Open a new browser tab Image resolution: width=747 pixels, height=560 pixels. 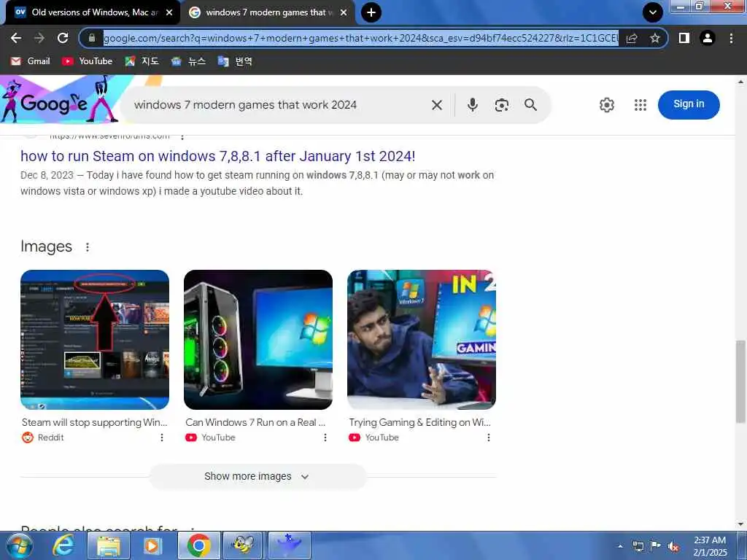(x=371, y=12)
